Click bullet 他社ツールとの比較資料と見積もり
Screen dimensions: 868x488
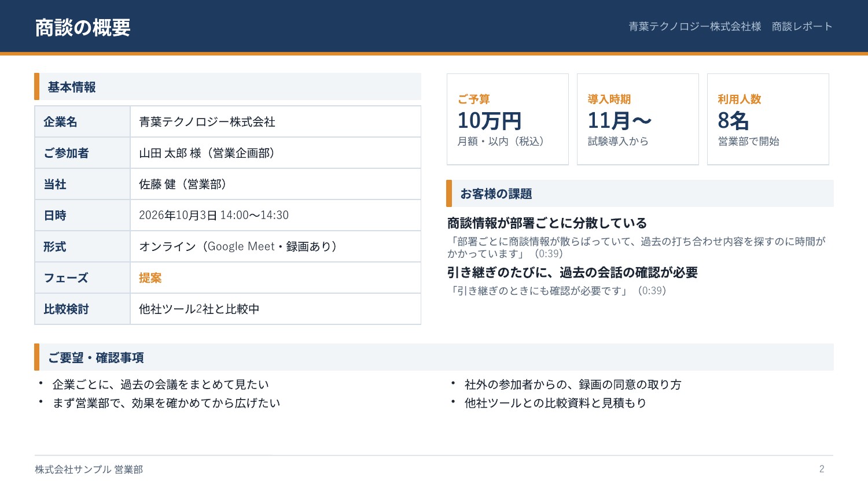pyautogui.click(x=556, y=403)
